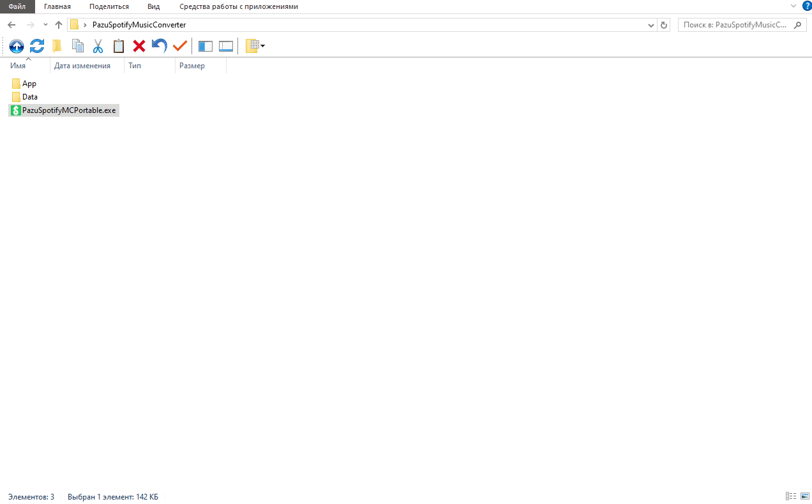Image resolution: width=812 pixels, height=504 pixels.
Task: Toggle the preview pane icon
Action: (226, 46)
